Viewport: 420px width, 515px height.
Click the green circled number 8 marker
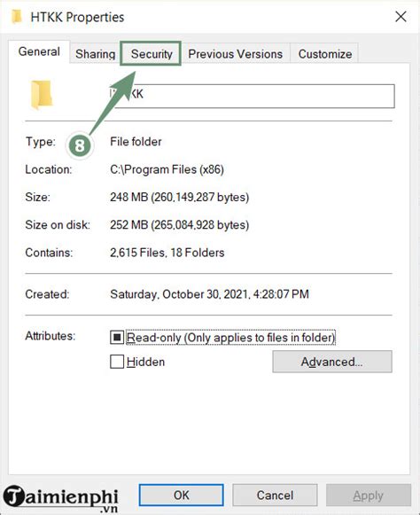[x=80, y=145]
